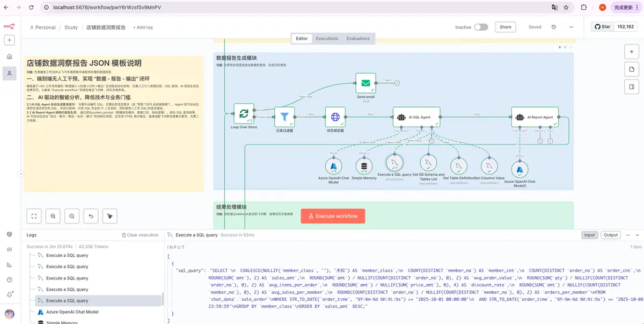Open the Help question mark icon
This screenshot has width=644, height=324.
coord(9,279)
